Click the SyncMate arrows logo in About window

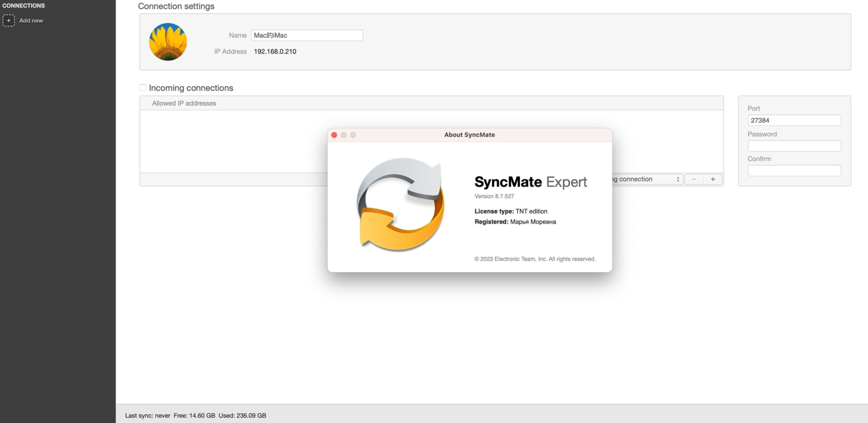click(x=400, y=204)
